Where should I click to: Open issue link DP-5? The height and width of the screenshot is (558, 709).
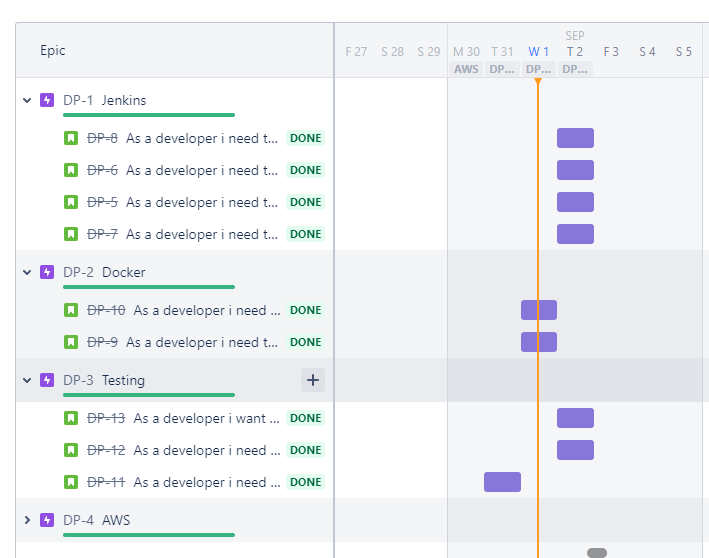(102, 203)
